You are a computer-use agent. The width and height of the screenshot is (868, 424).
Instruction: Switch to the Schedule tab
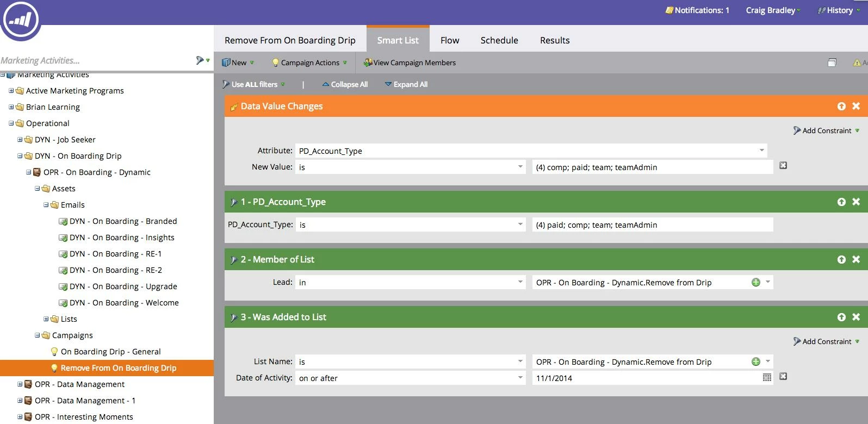tap(499, 40)
